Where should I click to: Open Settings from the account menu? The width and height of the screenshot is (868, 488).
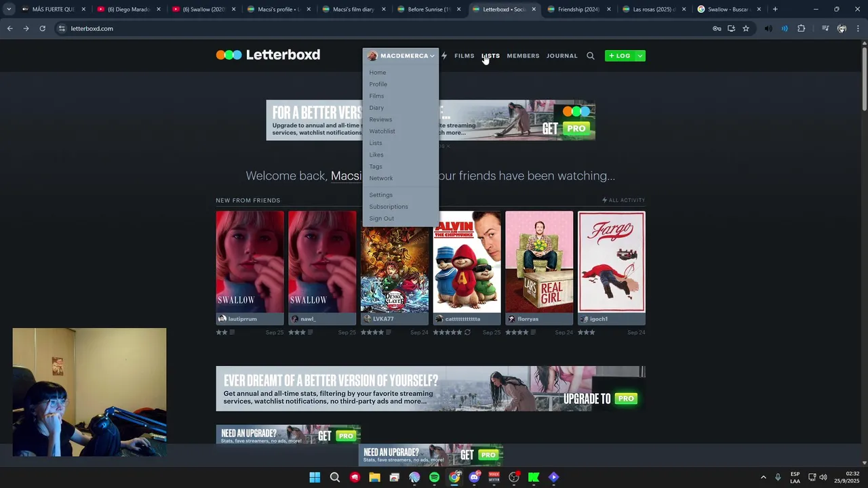381,195
